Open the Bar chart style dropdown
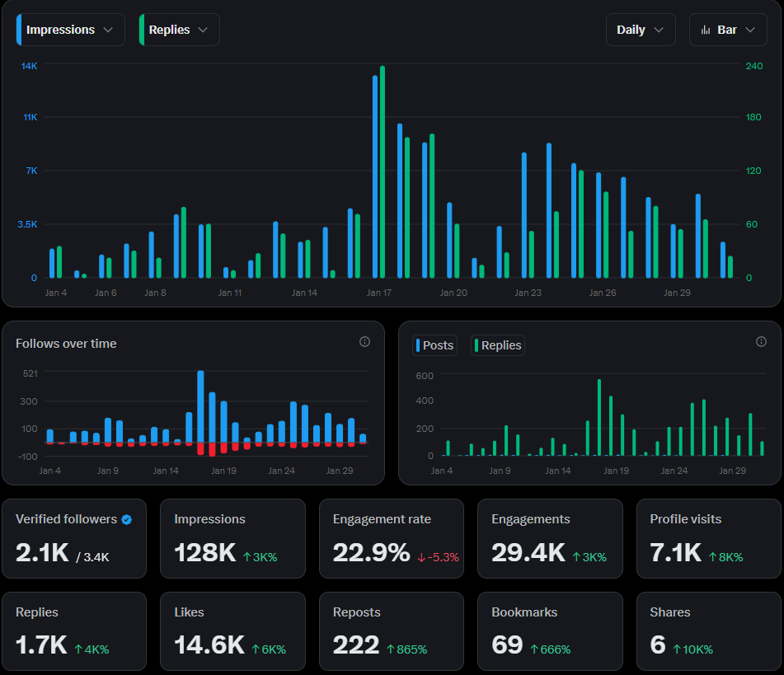This screenshot has width=784, height=675. (728, 29)
